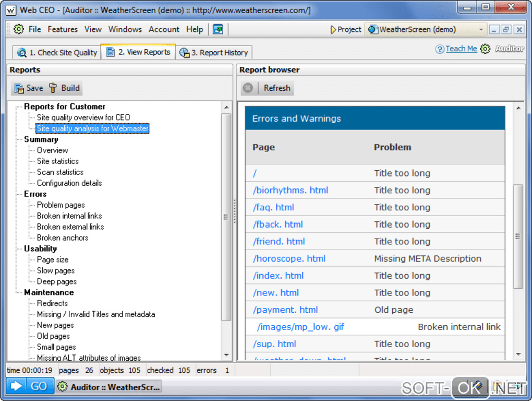Select Small pages report
532x401 pixels.
point(56,347)
